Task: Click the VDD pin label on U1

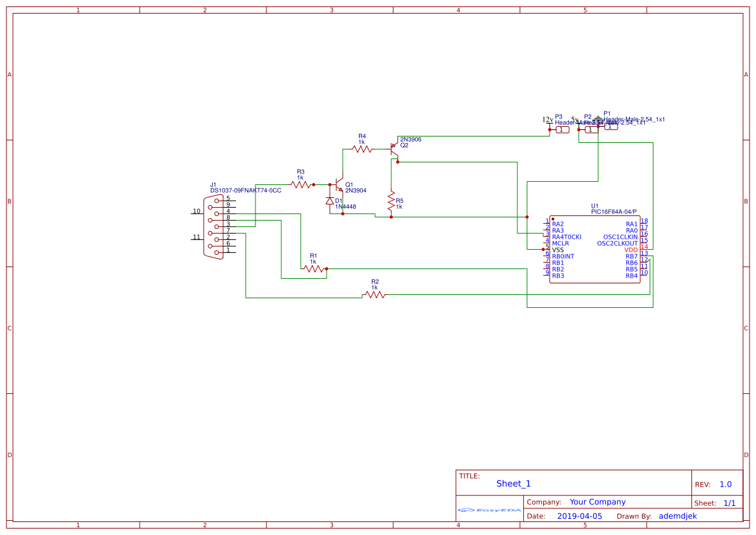Action: [x=630, y=250]
